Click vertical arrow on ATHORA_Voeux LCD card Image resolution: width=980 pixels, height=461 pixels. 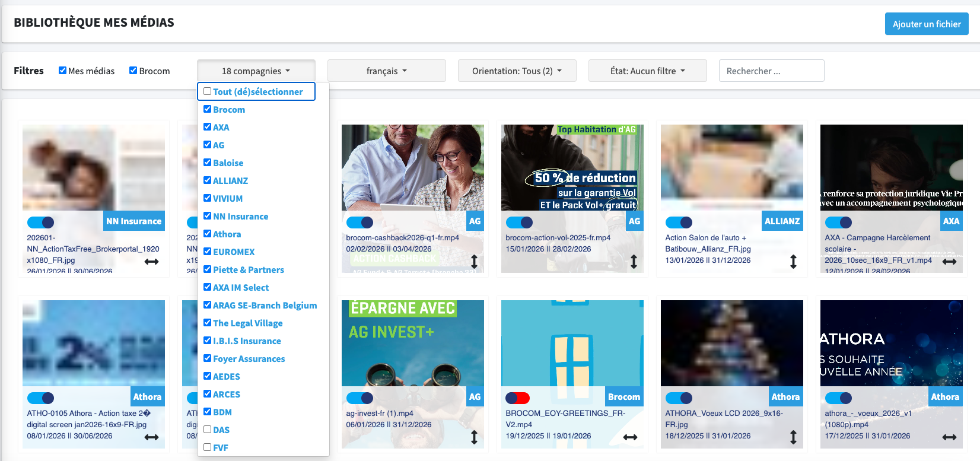point(793,437)
